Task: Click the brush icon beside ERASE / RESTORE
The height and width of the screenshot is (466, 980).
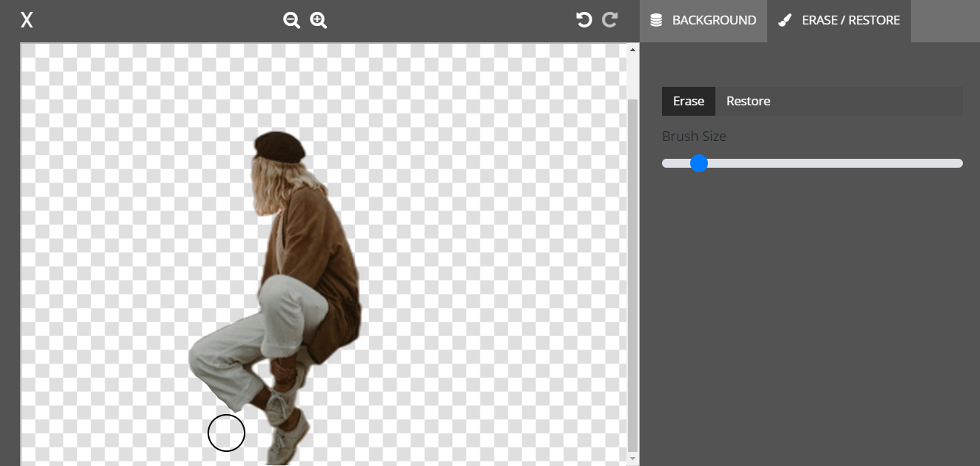Action: (784, 21)
